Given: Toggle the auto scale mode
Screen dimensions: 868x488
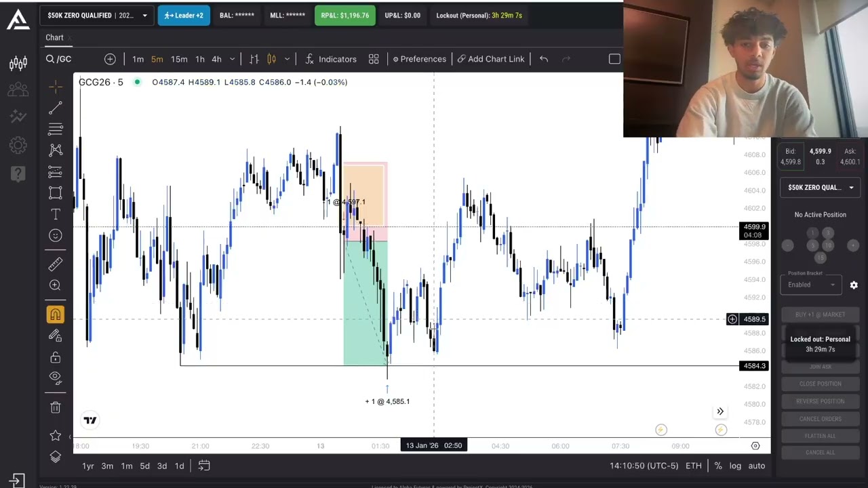Looking at the screenshot, I should (x=757, y=466).
